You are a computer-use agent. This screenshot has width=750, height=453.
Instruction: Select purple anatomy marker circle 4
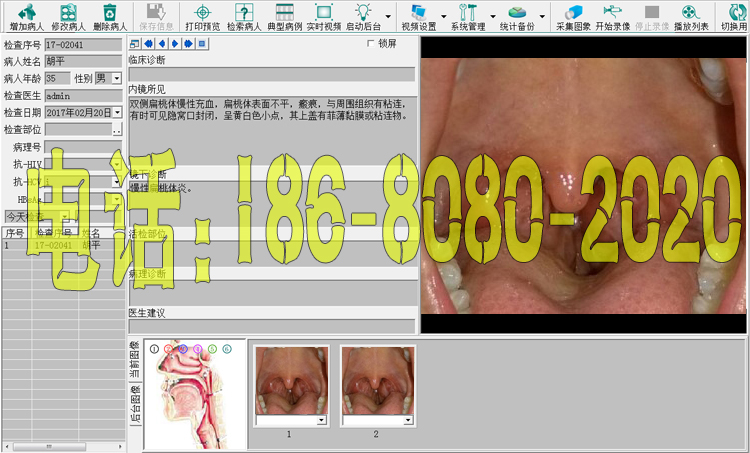(198, 349)
